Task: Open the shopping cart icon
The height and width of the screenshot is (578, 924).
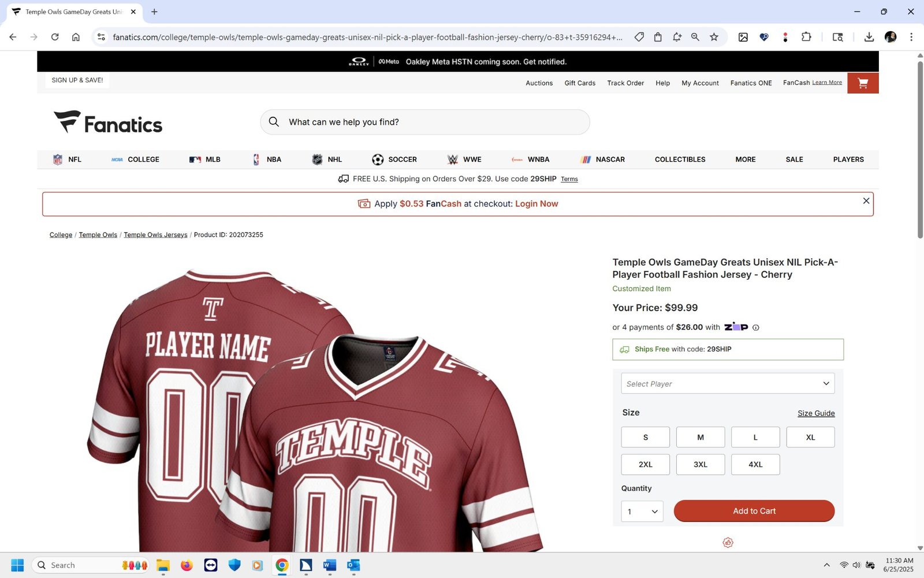Action: pyautogui.click(x=863, y=83)
